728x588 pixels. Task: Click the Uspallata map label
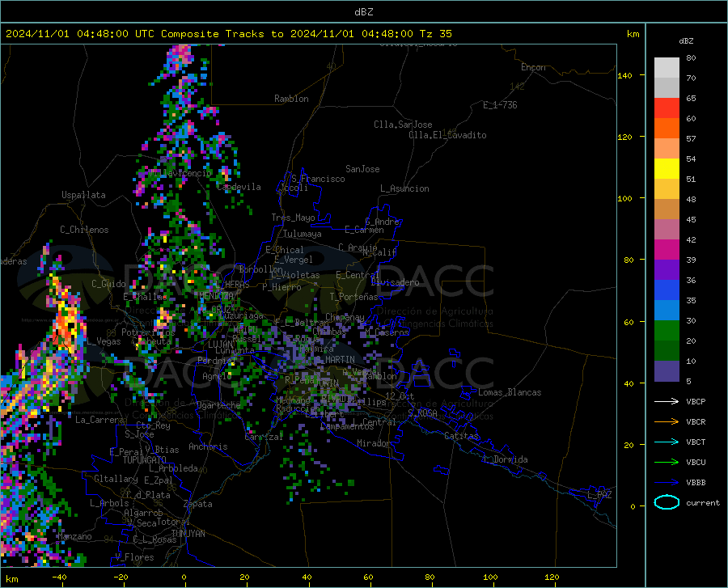point(83,195)
